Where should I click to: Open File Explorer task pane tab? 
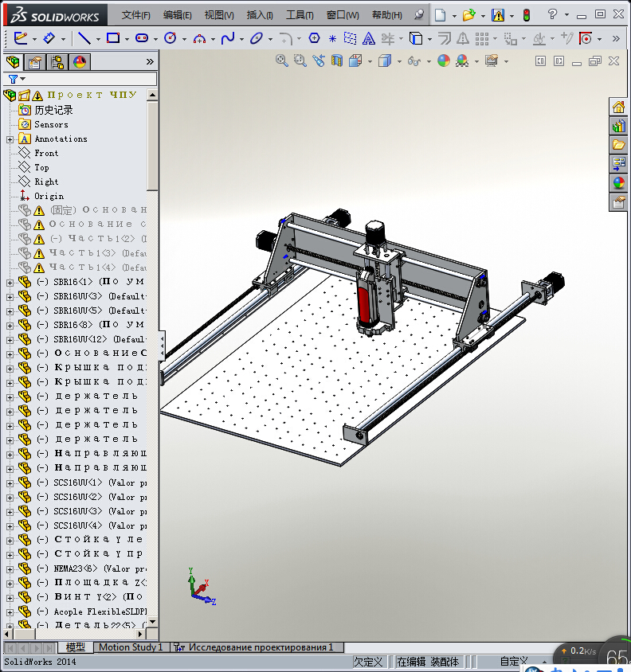click(x=618, y=145)
